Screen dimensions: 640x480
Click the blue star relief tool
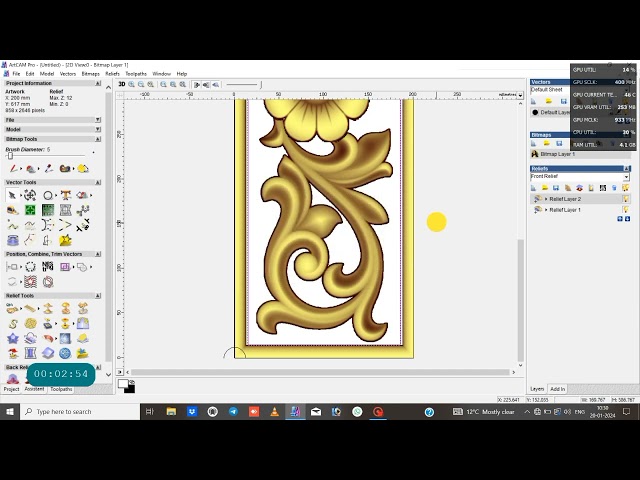[x=13, y=338]
